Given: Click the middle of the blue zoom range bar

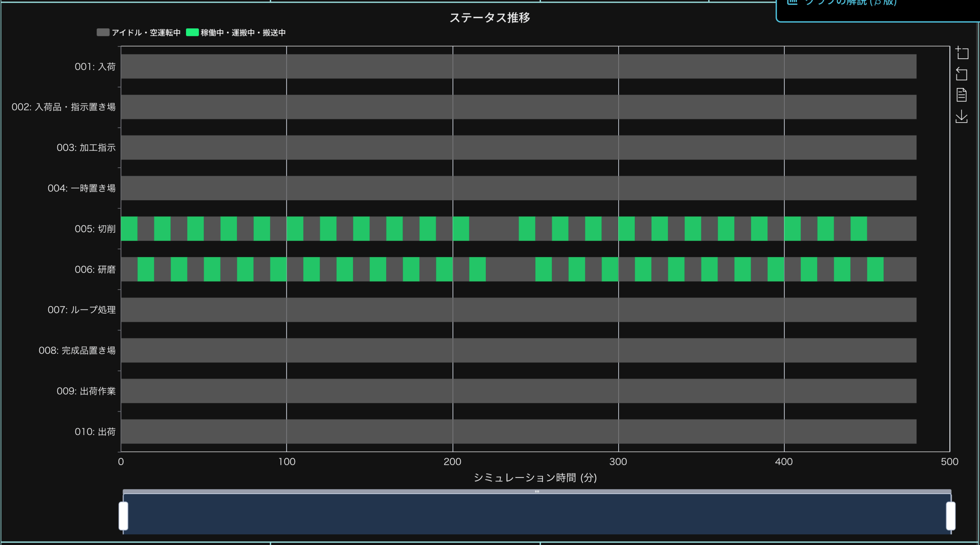Looking at the screenshot, I should coord(537,514).
